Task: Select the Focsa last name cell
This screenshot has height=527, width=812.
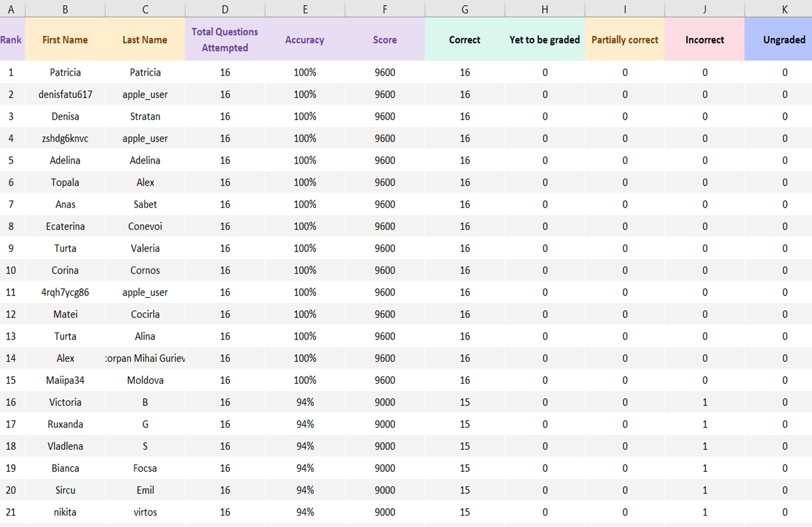Action: tap(145, 468)
